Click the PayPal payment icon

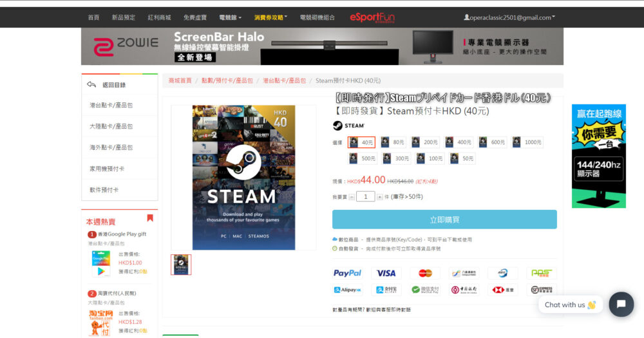(347, 273)
